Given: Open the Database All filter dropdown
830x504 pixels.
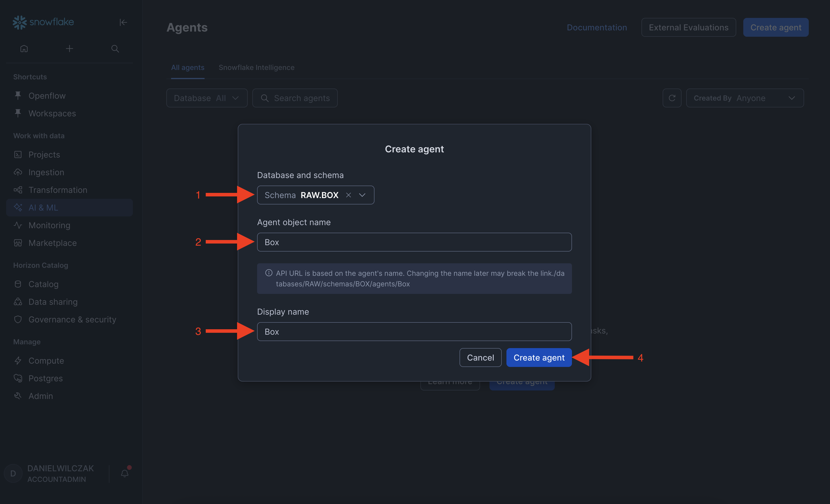Looking at the screenshot, I should 206,98.
